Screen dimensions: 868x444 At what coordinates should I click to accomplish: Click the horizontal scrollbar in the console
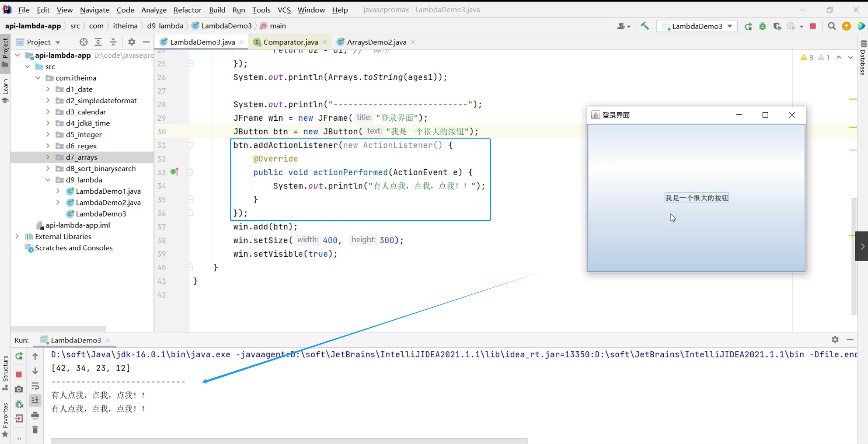click(x=289, y=441)
